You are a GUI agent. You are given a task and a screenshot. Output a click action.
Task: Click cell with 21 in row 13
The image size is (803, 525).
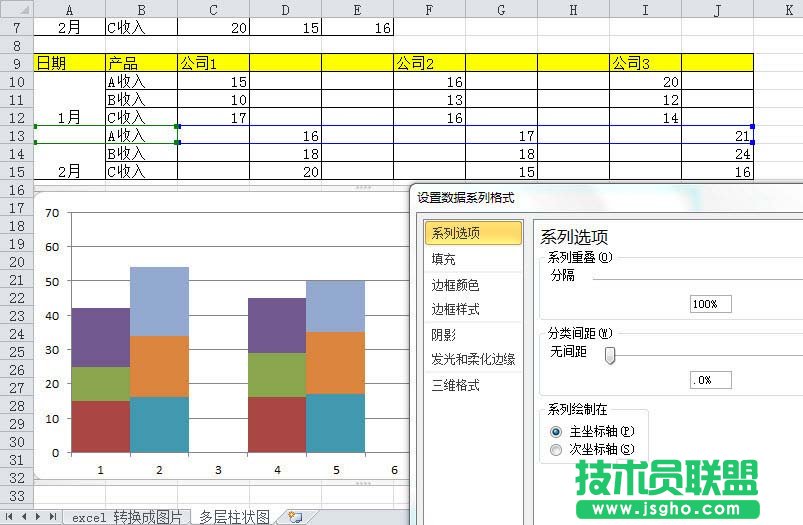click(717, 135)
